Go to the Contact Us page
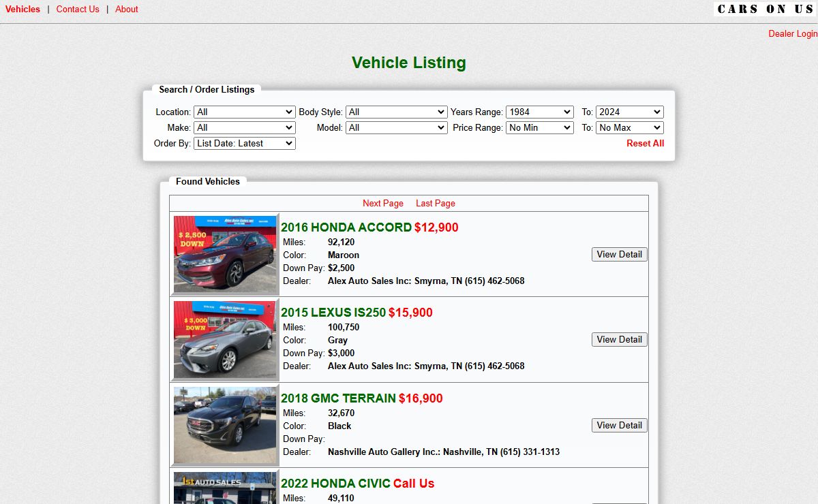The width and height of the screenshot is (818, 504). pos(78,9)
